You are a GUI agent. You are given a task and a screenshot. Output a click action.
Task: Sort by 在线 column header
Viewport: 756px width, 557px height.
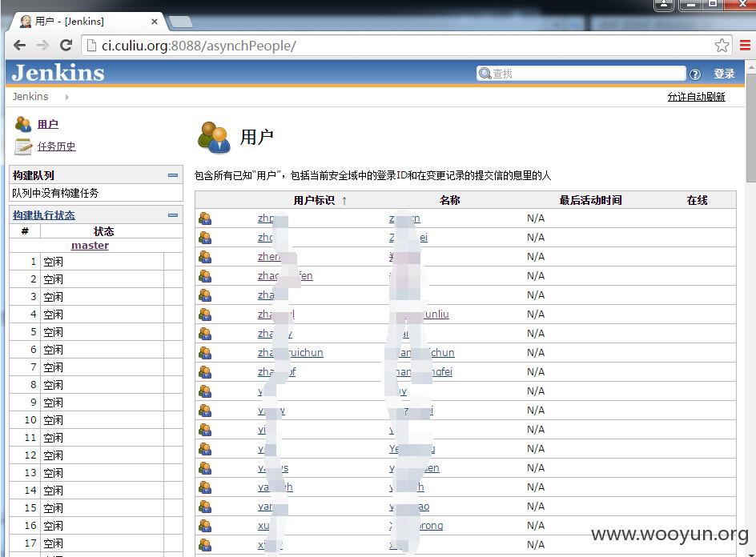point(698,200)
